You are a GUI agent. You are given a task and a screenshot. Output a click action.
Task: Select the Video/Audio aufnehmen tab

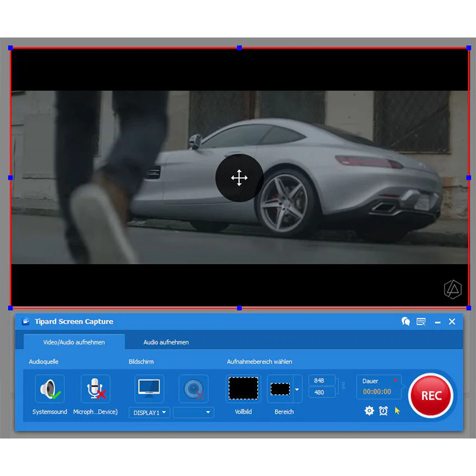74,342
